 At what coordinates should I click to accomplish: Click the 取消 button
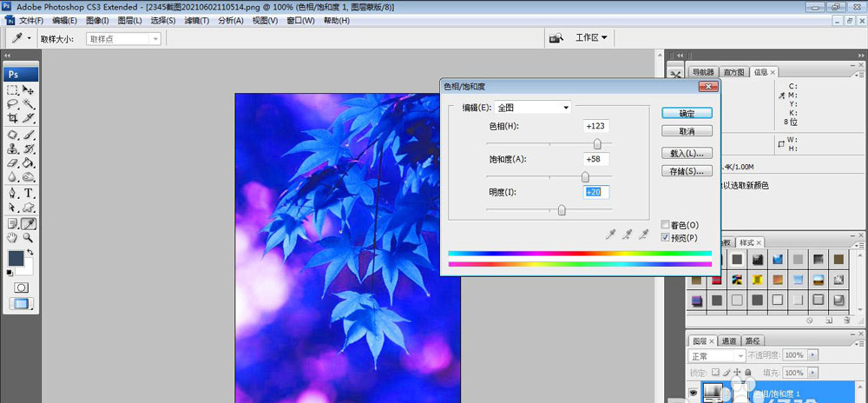pos(687,131)
